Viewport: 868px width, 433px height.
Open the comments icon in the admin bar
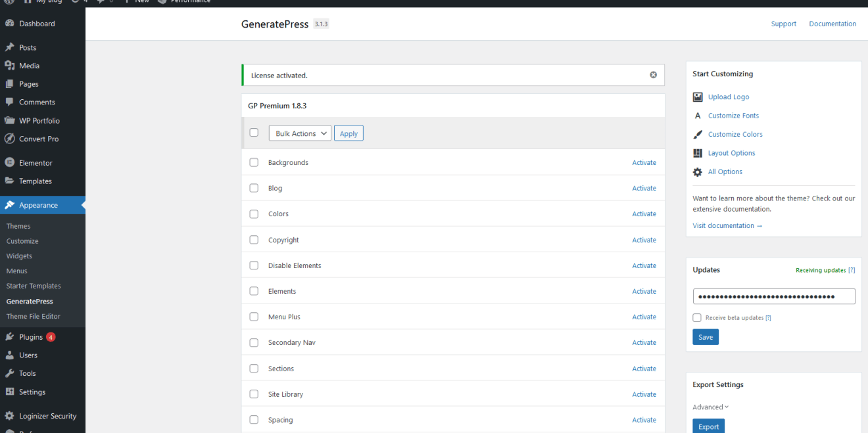(x=101, y=2)
